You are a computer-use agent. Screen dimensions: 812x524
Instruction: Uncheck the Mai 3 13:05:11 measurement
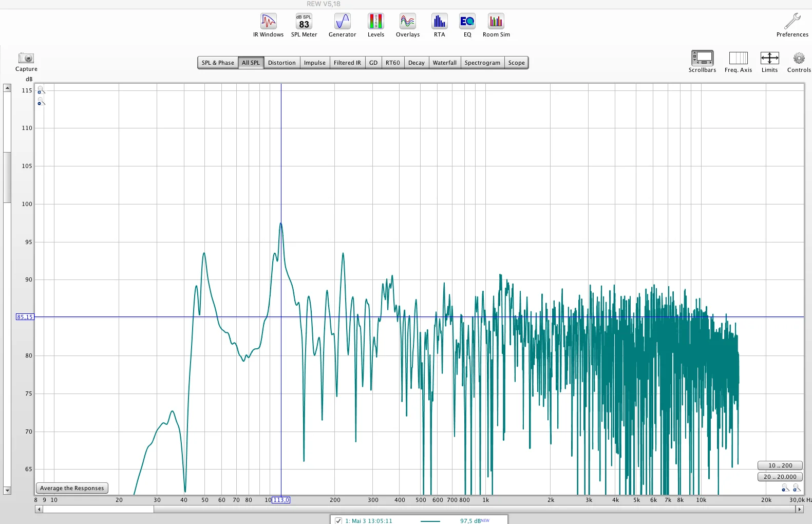click(338, 520)
